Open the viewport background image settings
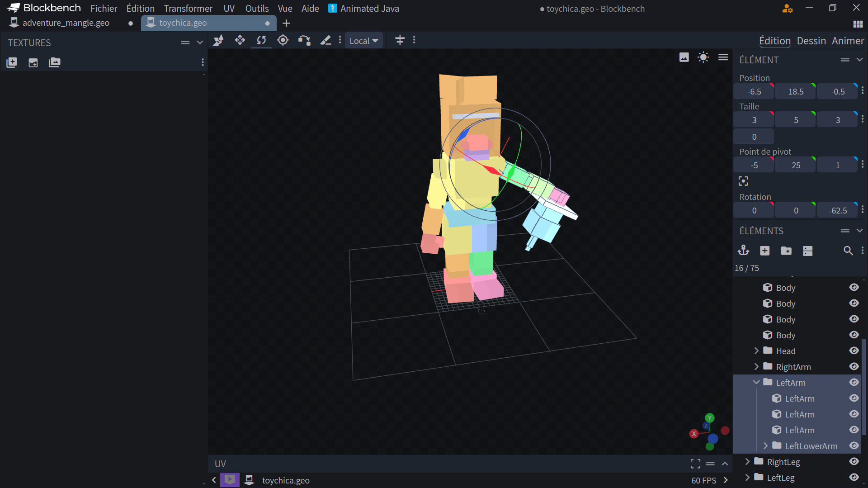This screenshot has height=488, width=868. 684,57
